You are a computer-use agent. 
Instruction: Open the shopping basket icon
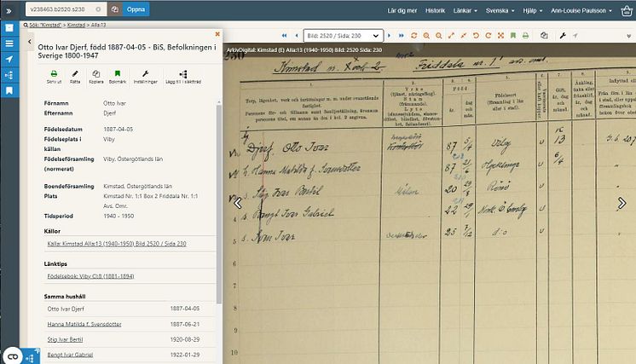coord(627,10)
